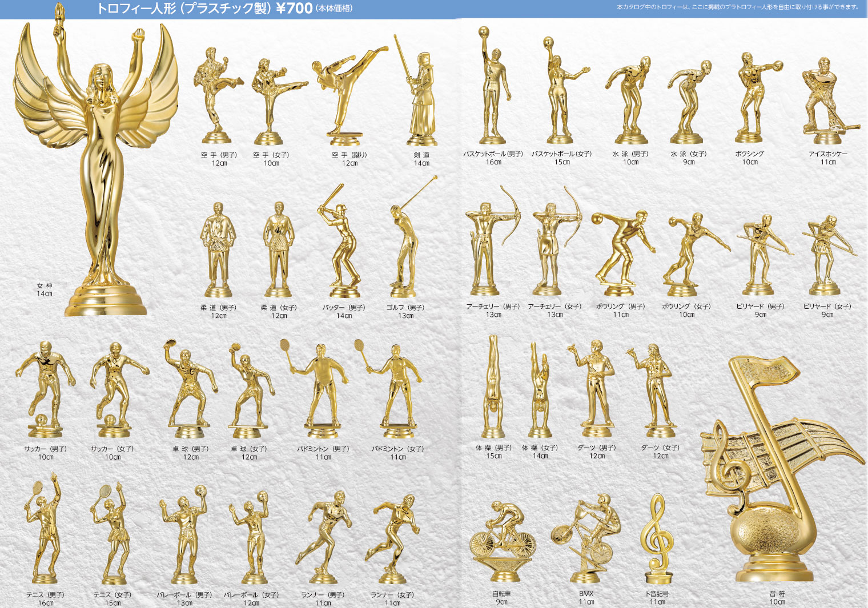Select the male soccer player figurine
Screen dimensions: 868x608
tap(46, 388)
